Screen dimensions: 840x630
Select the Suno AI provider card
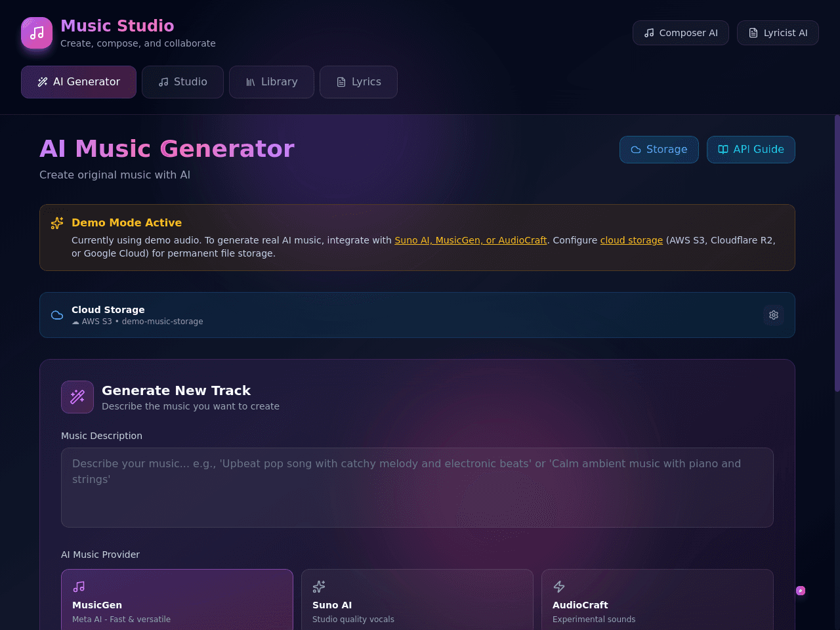[417, 600]
